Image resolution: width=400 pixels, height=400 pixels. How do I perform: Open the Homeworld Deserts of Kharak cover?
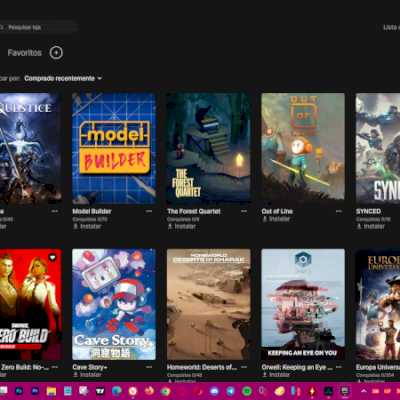pyautogui.click(x=209, y=304)
